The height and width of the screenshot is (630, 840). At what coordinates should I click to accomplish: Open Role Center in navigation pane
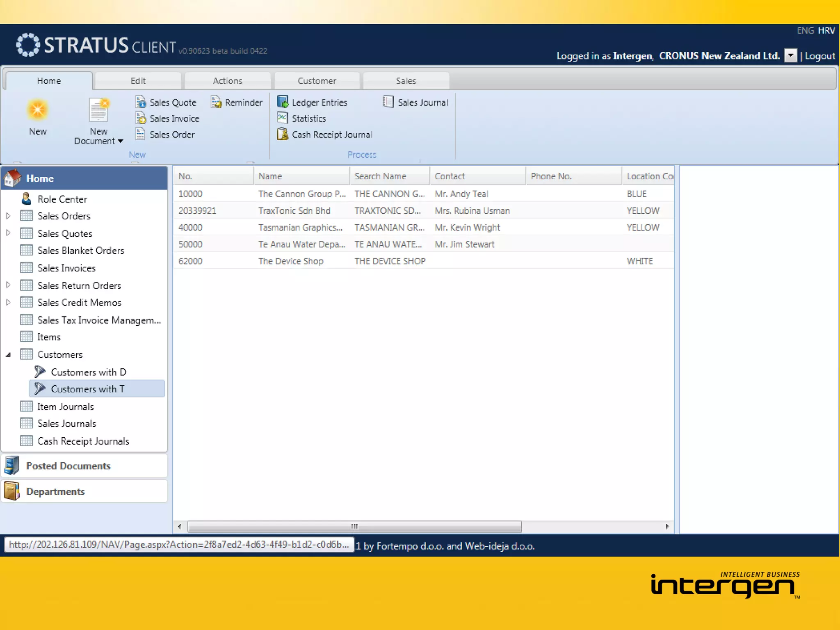62,199
